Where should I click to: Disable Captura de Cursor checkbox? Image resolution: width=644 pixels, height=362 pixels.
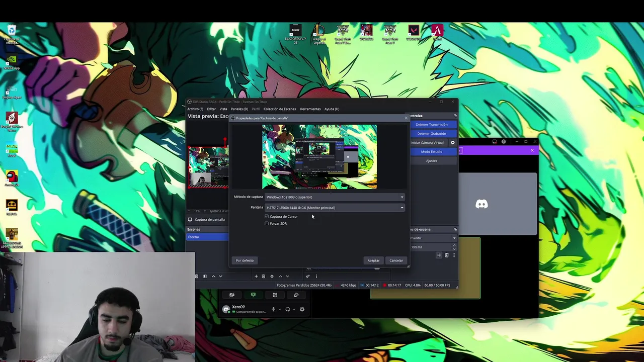pyautogui.click(x=267, y=217)
